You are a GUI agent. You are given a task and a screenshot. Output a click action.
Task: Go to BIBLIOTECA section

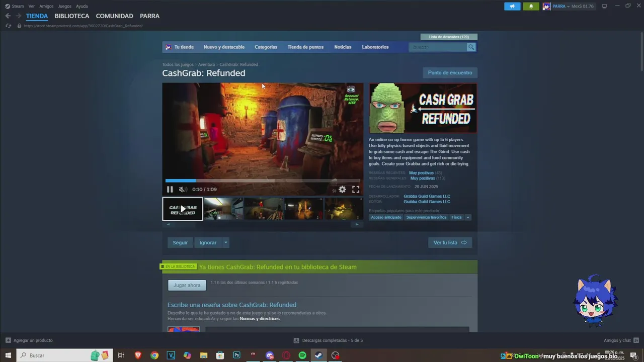(x=72, y=16)
